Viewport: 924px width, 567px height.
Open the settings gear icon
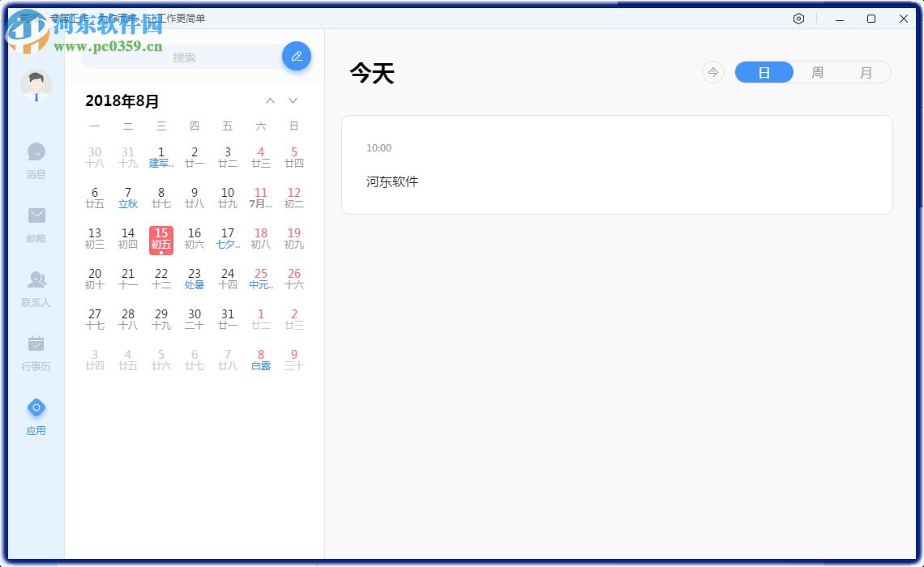(798, 19)
